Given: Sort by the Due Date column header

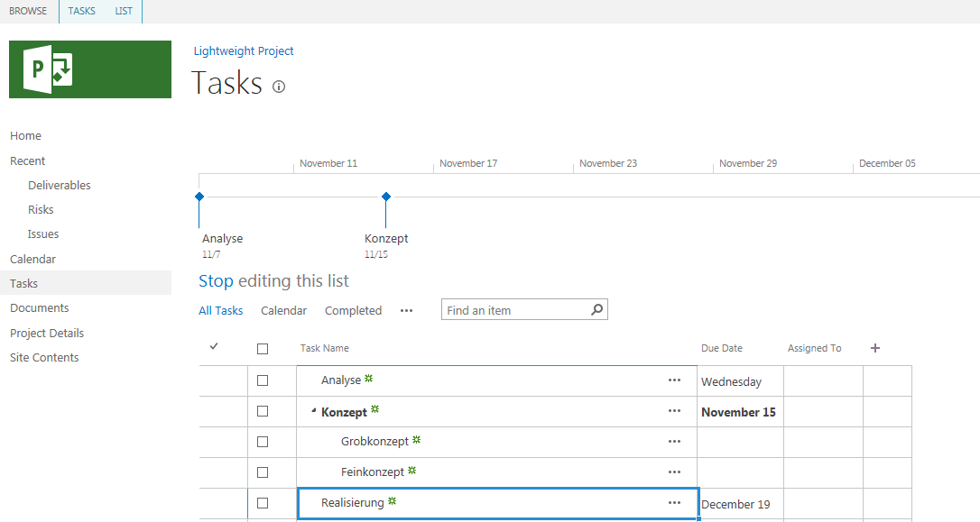Looking at the screenshot, I should pos(722,348).
